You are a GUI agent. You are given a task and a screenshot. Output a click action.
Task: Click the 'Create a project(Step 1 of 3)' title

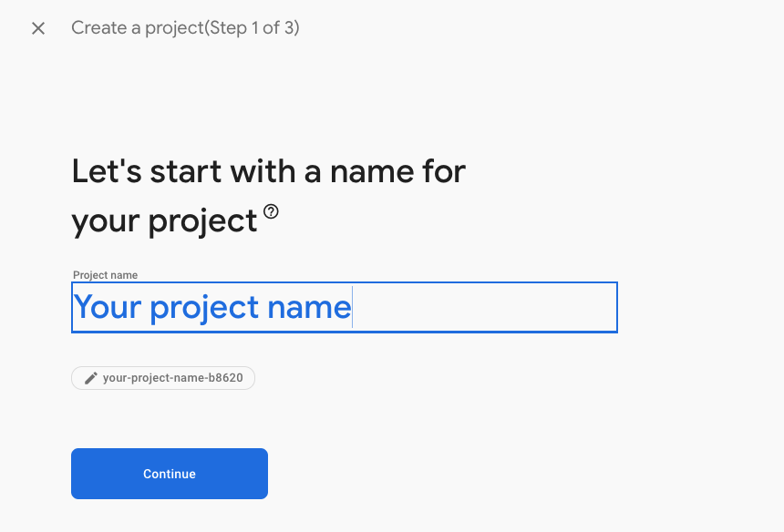point(185,28)
